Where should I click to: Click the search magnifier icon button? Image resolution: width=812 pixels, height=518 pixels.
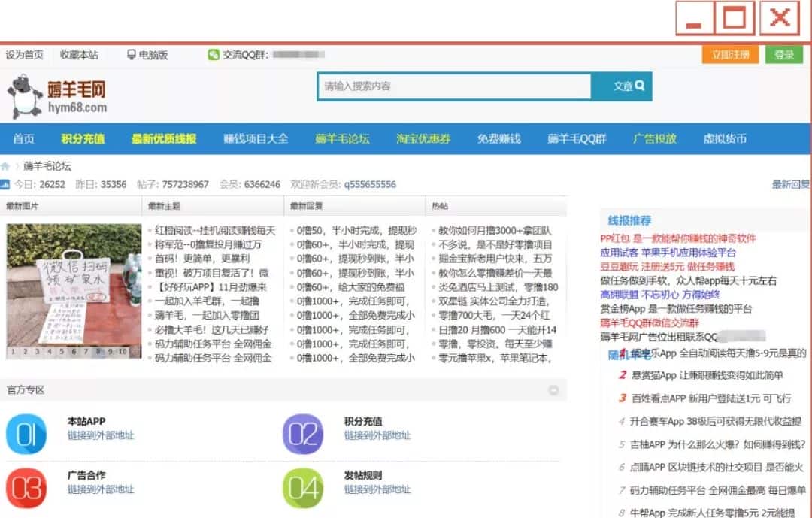(x=639, y=86)
